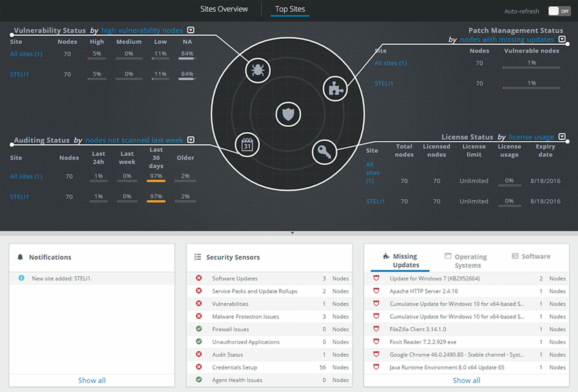Click Show all under Notifications

coord(92,380)
